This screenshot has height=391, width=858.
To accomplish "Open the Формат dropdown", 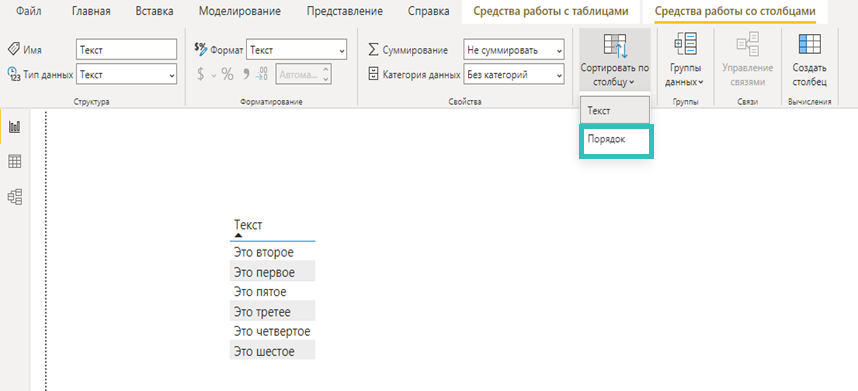I will coord(297,50).
